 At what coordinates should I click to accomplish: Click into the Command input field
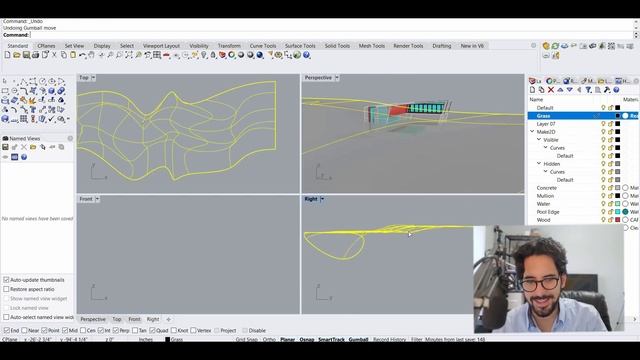click(331, 35)
